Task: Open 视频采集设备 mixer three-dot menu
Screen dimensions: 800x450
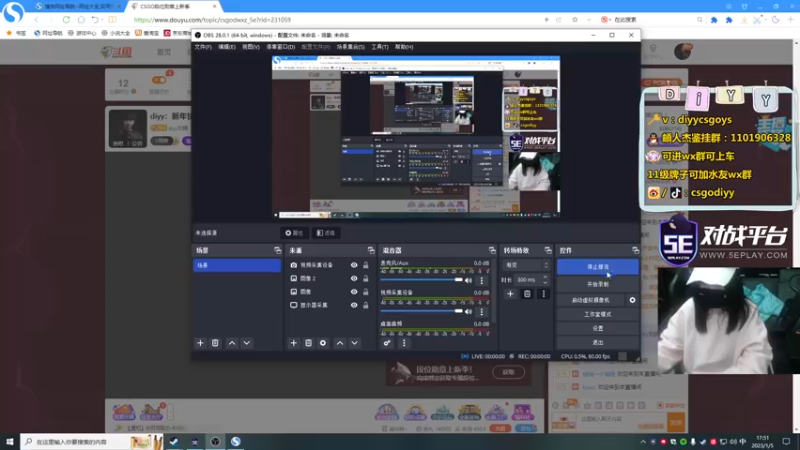Action: point(482,311)
